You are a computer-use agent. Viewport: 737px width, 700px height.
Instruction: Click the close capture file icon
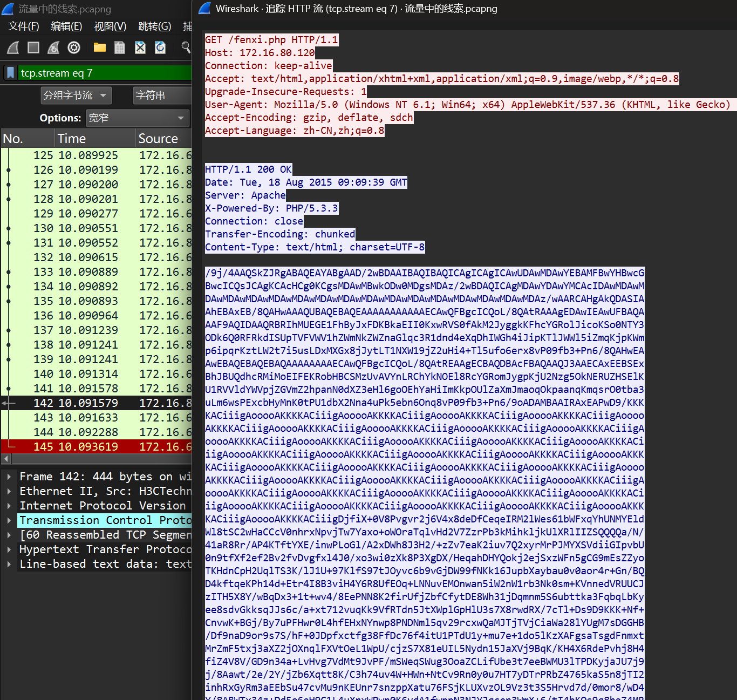coord(140,47)
